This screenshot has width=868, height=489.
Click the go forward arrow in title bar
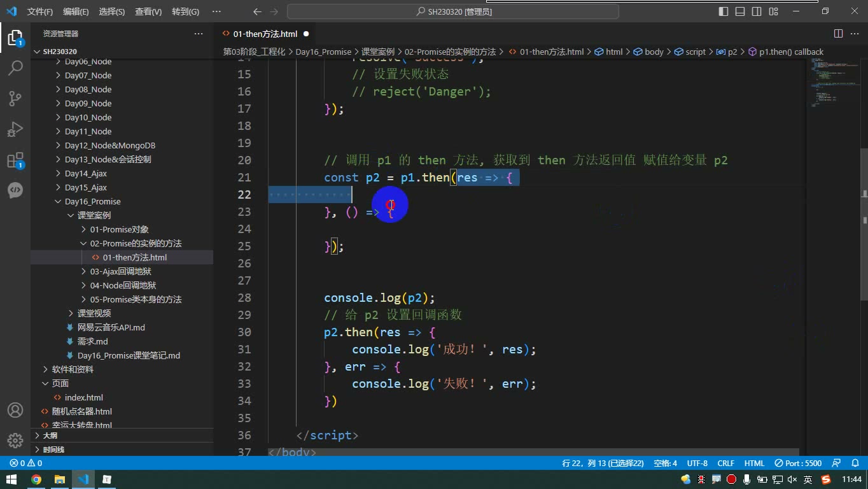(x=275, y=11)
